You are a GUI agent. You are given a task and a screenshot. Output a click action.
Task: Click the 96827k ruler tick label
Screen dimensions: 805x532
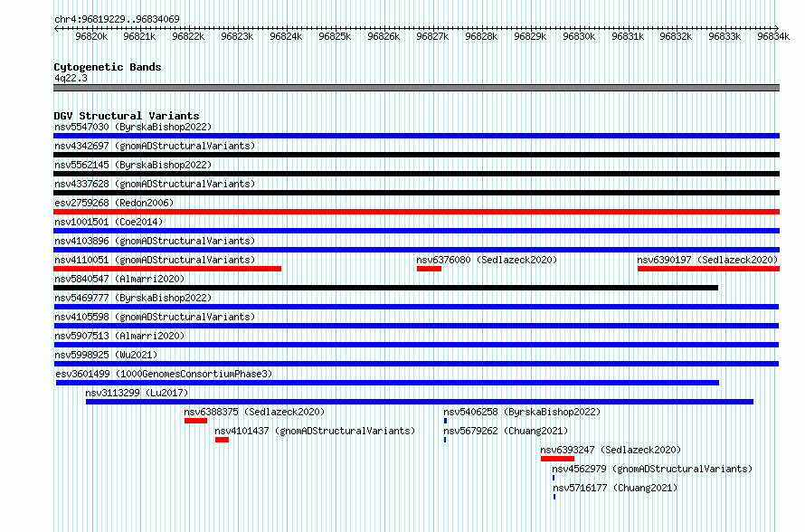tap(432, 36)
